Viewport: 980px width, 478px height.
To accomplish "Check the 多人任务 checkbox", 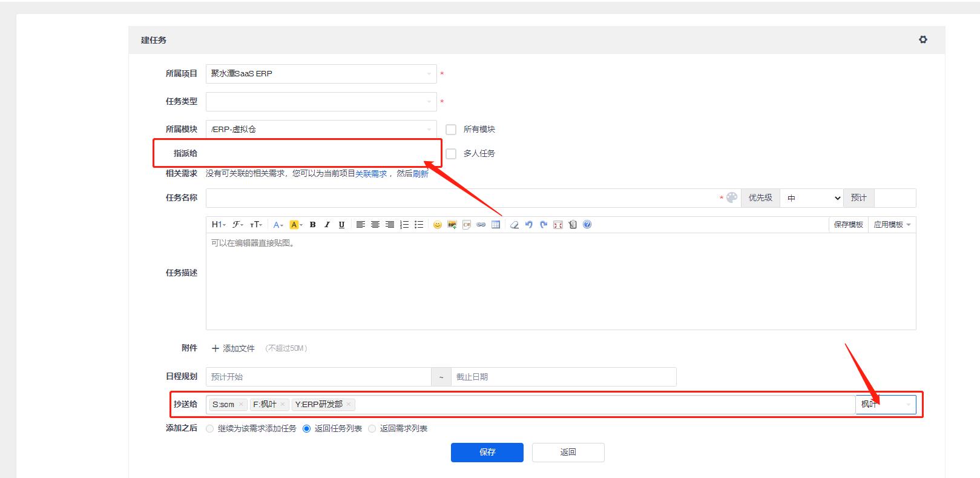I will click(451, 154).
